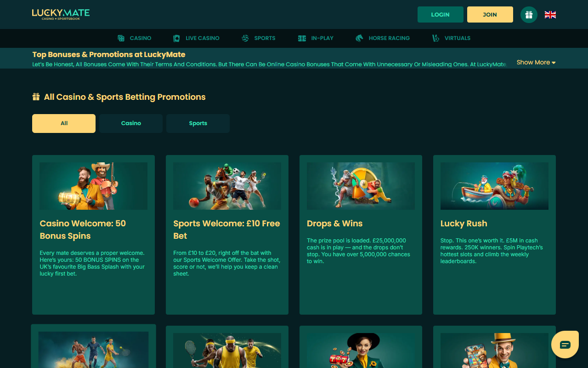Click the LuckyMate logo
The image size is (588, 368).
[61, 14]
